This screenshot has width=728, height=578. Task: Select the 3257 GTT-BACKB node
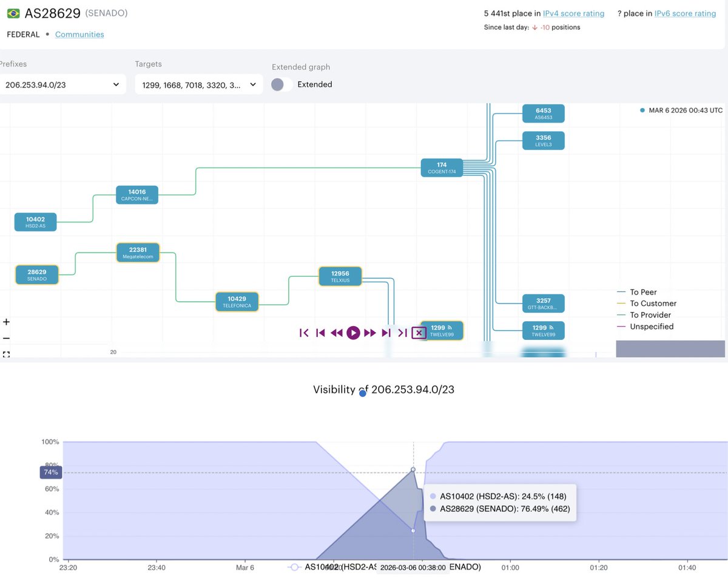pyautogui.click(x=544, y=304)
